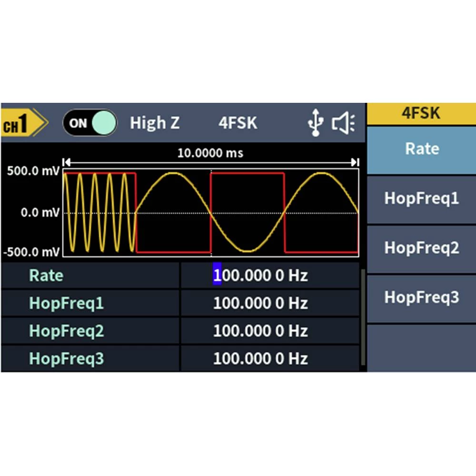476x476 pixels.
Task: Click the Rate value 100.000 0 Hz
Action: pyautogui.click(x=260, y=276)
